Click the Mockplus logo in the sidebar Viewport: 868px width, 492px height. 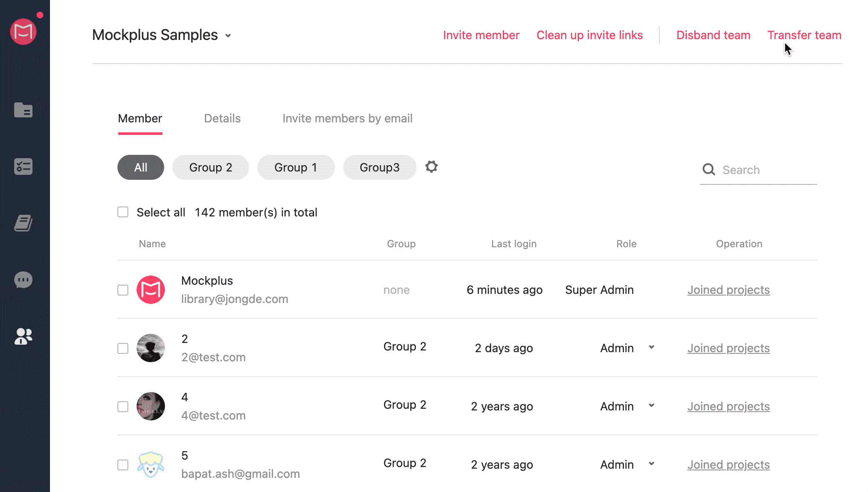pyautogui.click(x=23, y=32)
